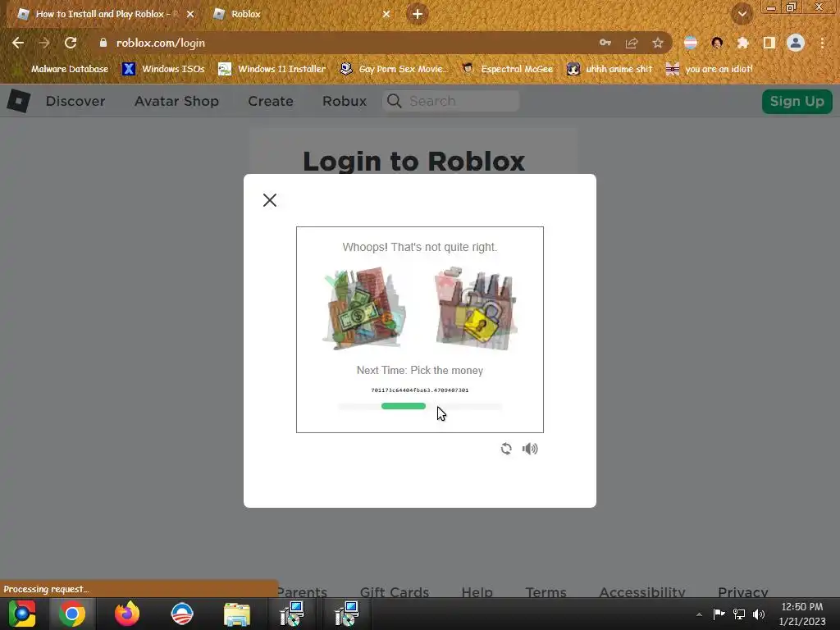Open the Privacy footer link

tap(743, 591)
